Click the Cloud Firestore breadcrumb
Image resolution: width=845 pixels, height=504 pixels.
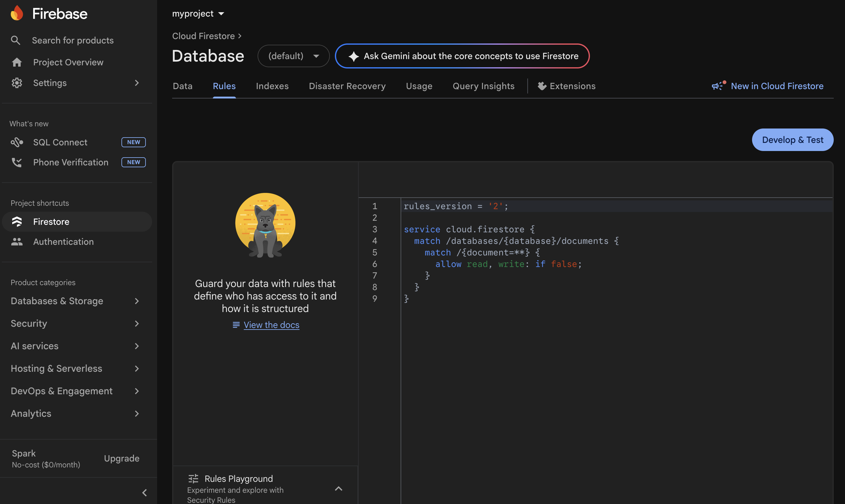(x=203, y=36)
